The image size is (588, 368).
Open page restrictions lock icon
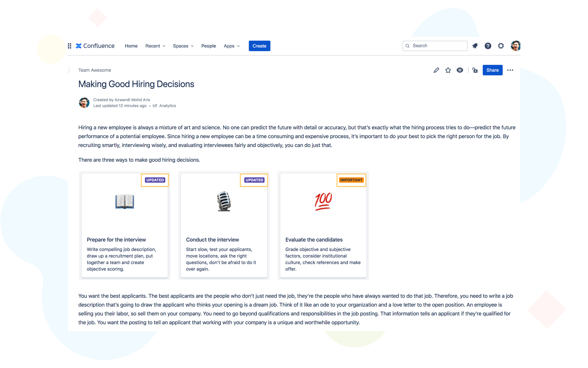tap(475, 70)
